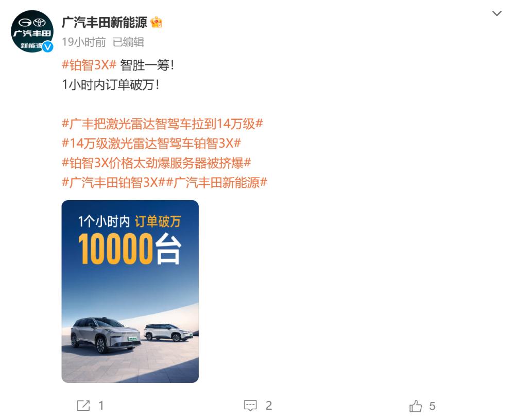Click the repost count number 1
Viewport: 515px width, 420px height.
101,406
